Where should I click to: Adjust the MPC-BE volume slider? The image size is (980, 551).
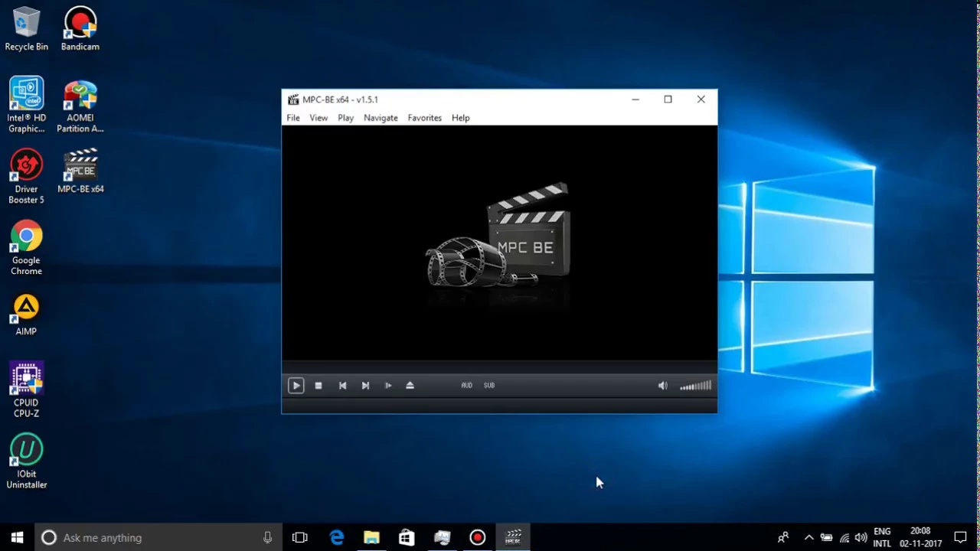[695, 386]
